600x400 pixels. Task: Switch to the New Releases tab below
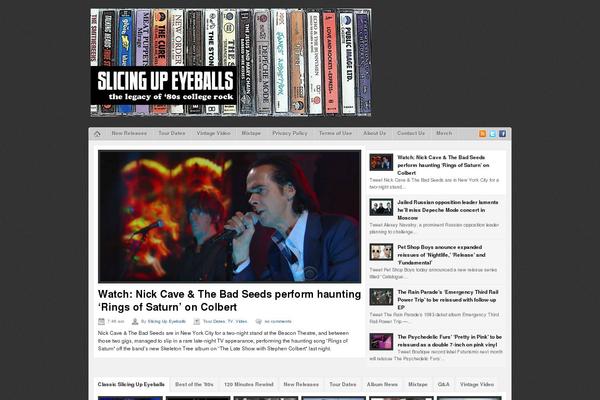pos(301,384)
